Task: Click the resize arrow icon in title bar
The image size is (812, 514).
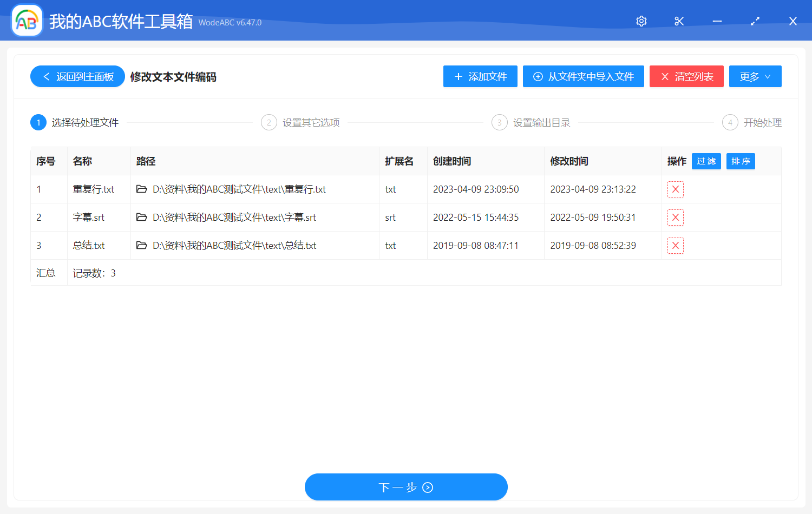Action: (755, 21)
